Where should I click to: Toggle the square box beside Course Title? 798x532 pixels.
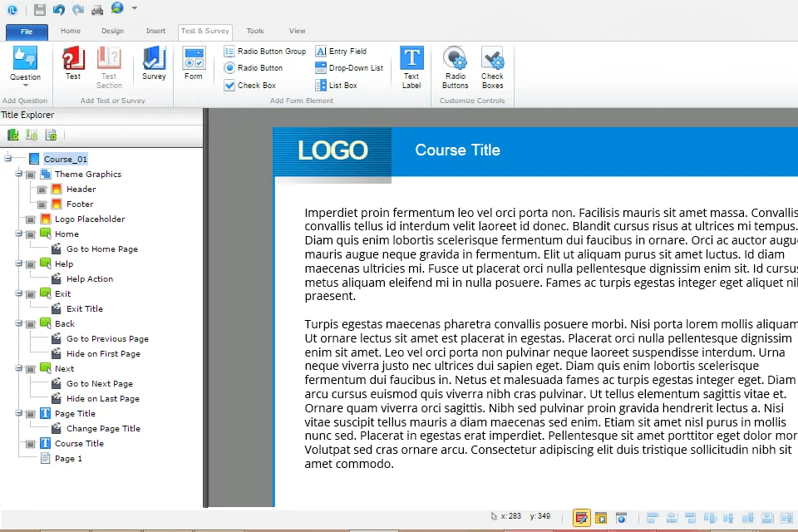pos(31,444)
